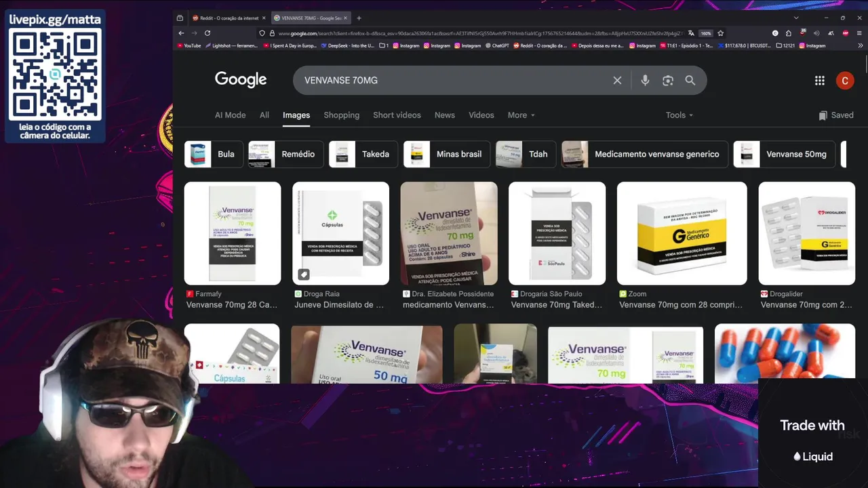
Task: Expand the More search categories dropdown
Action: click(x=521, y=115)
